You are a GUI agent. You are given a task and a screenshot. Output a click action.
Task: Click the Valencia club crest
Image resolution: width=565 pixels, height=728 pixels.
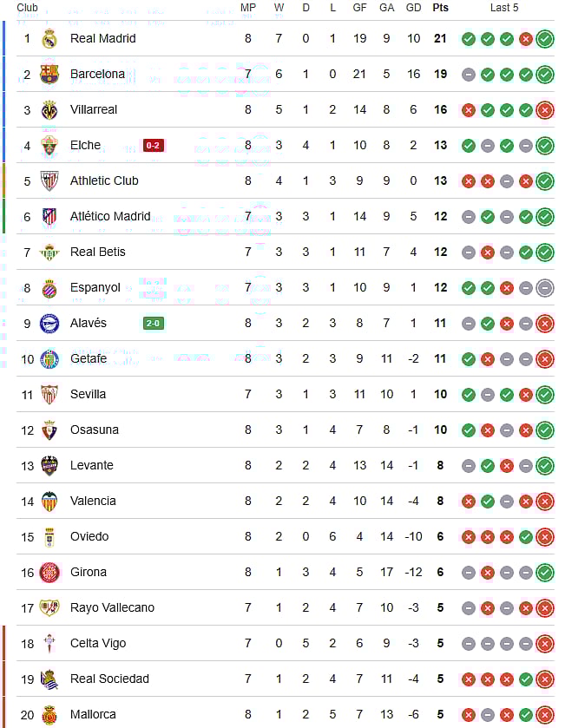tap(49, 501)
